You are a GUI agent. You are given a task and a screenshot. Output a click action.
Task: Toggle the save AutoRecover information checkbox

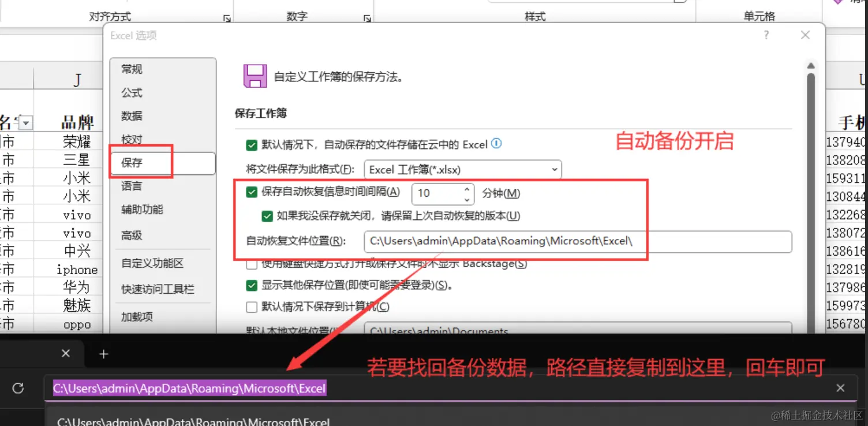tap(252, 192)
